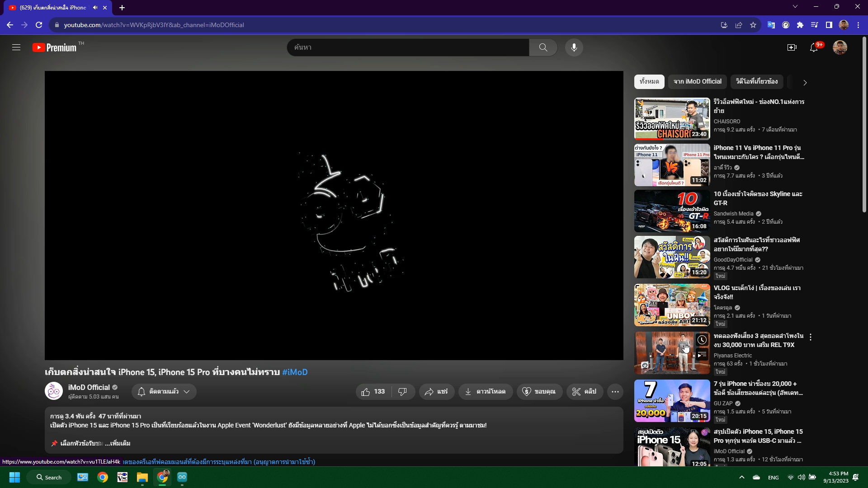
Task: Open Chrome profile avatar in toolbar
Action: click(844, 25)
